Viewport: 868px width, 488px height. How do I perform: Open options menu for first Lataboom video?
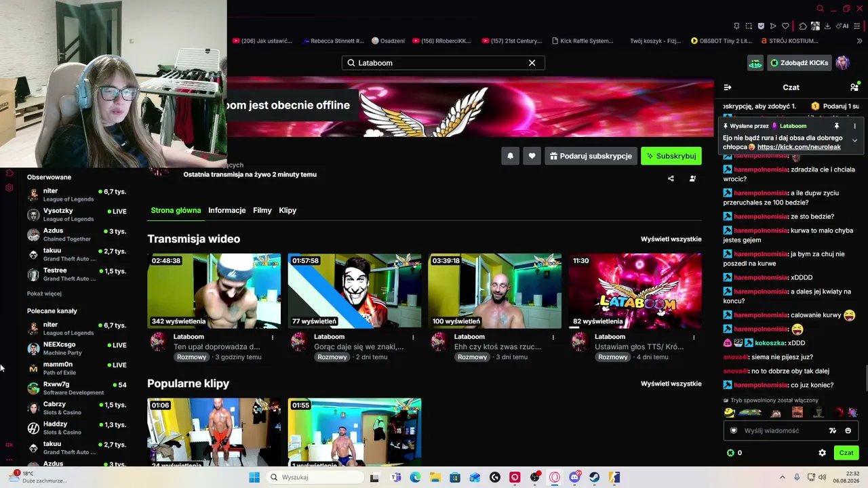coord(273,337)
